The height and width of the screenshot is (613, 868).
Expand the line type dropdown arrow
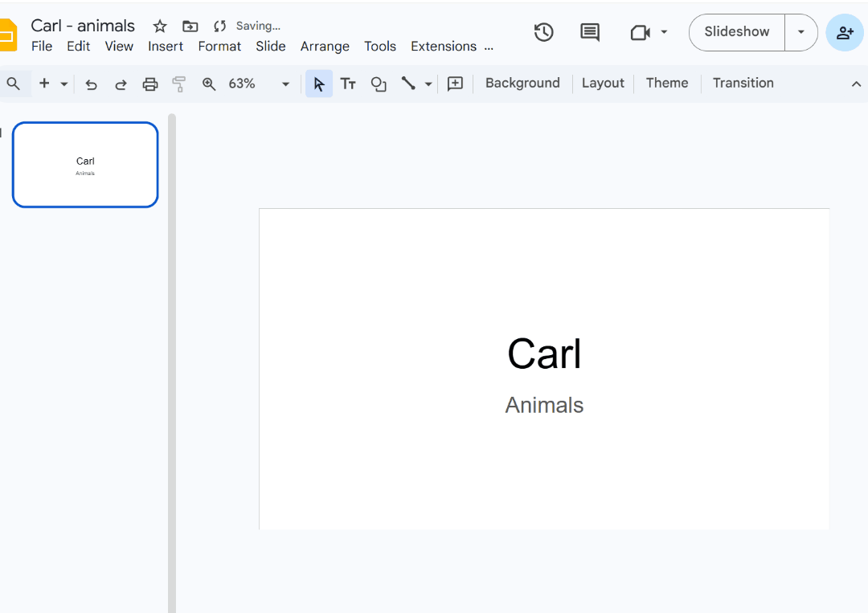(x=428, y=84)
